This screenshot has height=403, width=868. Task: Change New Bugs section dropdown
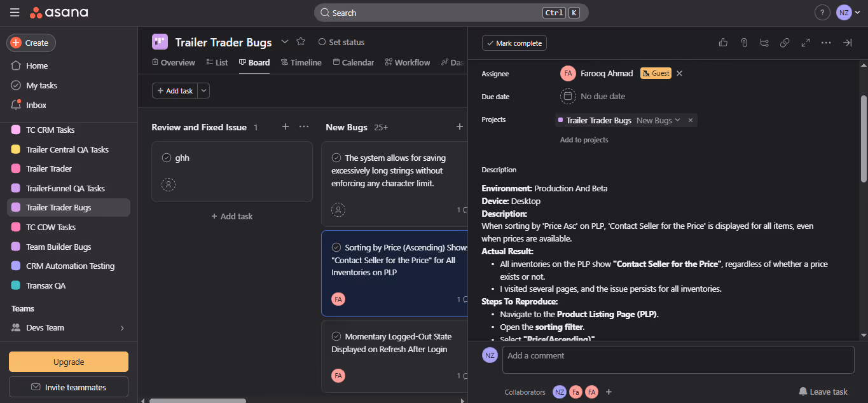658,120
